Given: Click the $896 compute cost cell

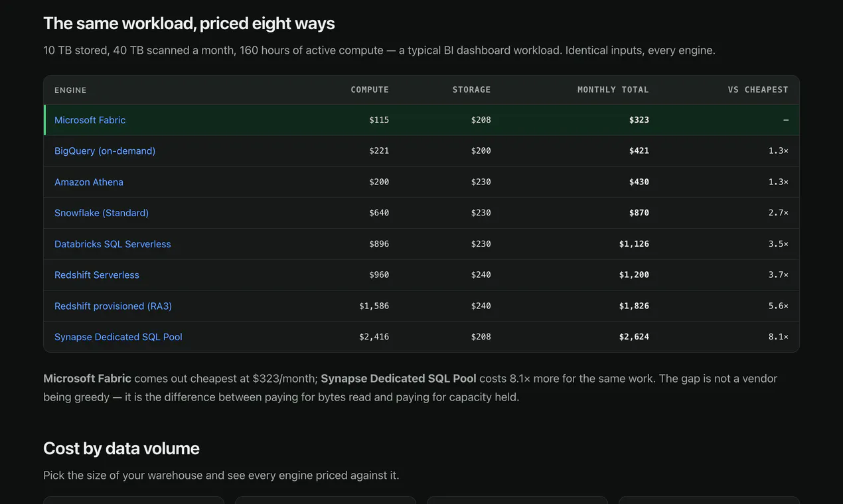Looking at the screenshot, I should point(379,244).
